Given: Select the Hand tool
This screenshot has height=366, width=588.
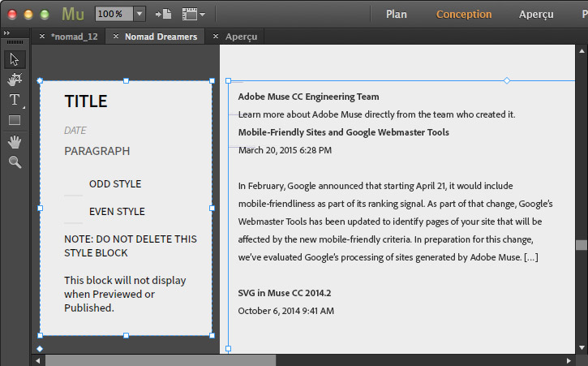Looking at the screenshot, I should coord(15,142).
